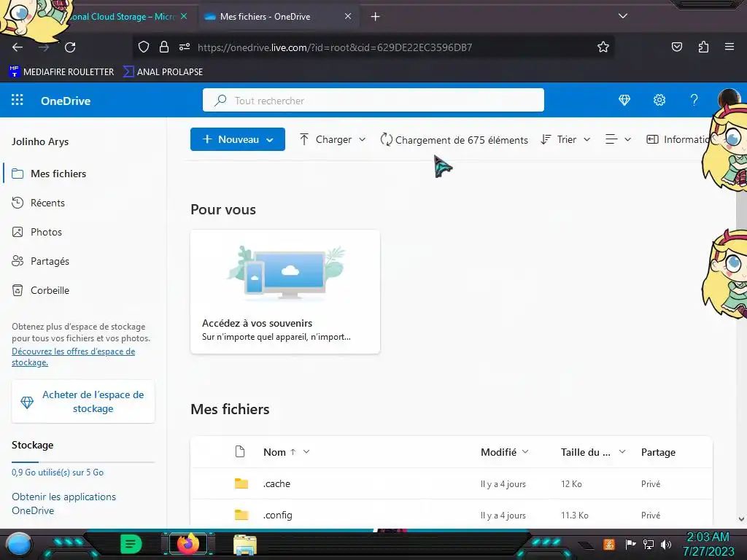The image size is (747, 560).
Task: Click Obtenir les applications OneDrive link
Action: click(64, 503)
